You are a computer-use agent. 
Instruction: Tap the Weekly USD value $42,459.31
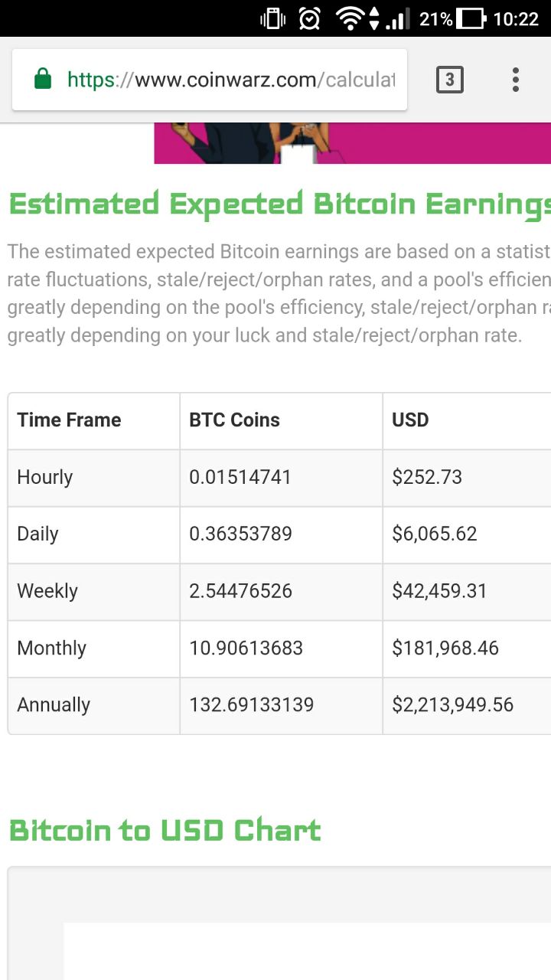click(439, 591)
